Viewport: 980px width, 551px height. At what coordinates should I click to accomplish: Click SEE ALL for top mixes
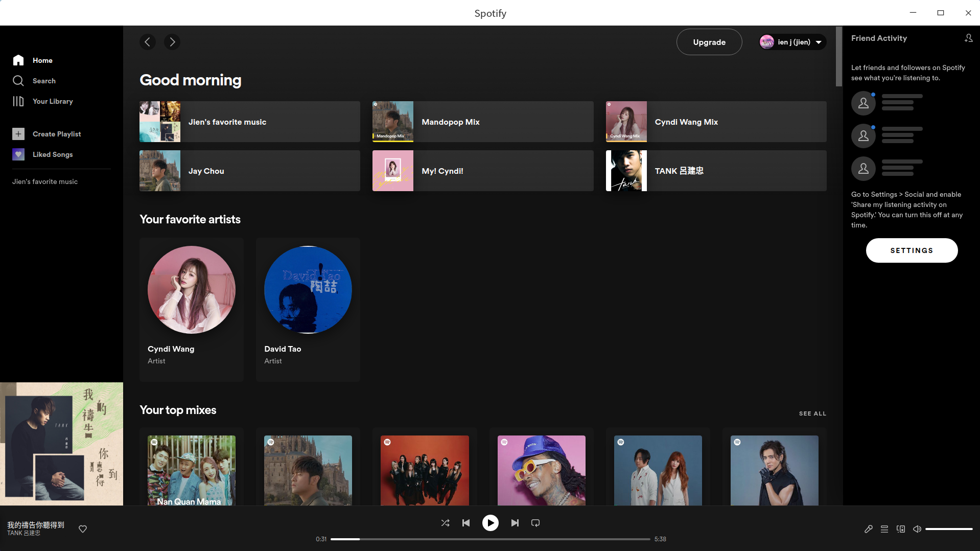coord(812,414)
